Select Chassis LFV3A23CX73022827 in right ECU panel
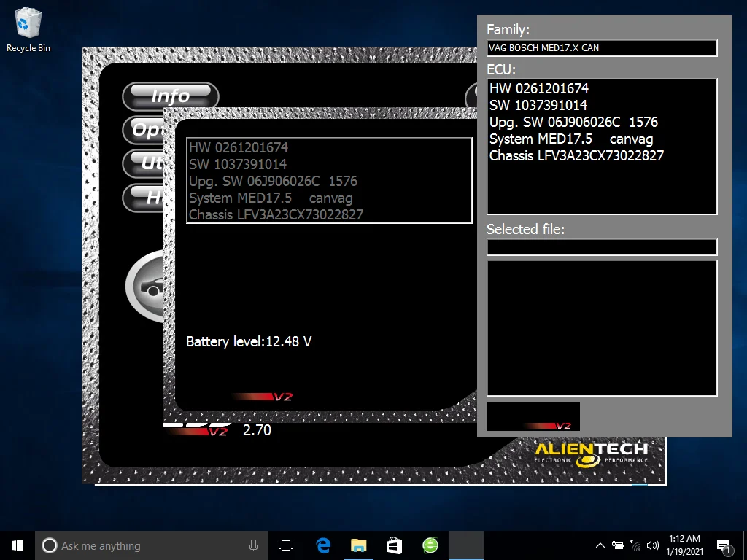The image size is (747, 560). pyautogui.click(x=576, y=156)
